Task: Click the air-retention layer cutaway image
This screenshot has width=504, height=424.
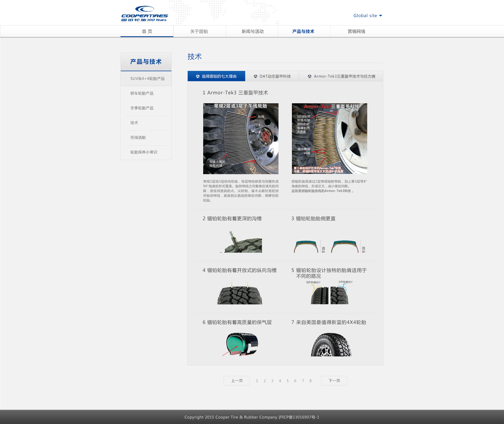Action: tap(240, 344)
